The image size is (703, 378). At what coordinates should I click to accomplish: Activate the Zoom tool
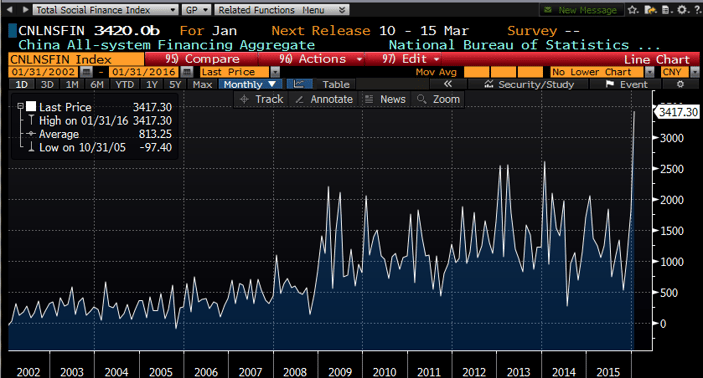(438, 99)
